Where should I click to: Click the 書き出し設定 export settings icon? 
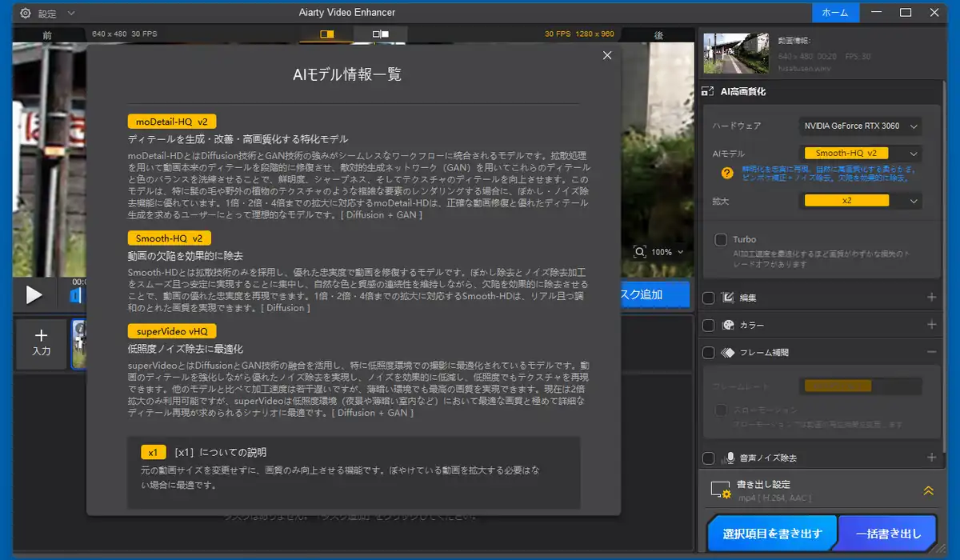[721, 490]
